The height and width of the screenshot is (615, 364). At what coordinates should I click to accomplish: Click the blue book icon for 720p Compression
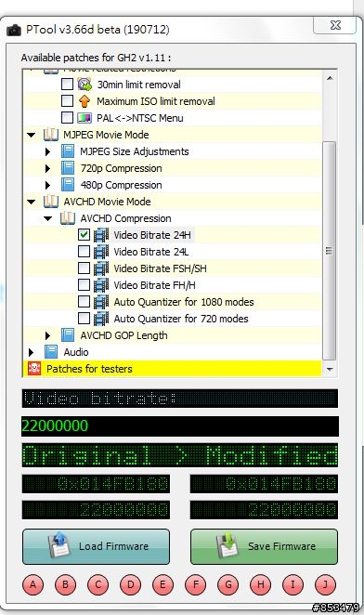[x=68, y=168]
